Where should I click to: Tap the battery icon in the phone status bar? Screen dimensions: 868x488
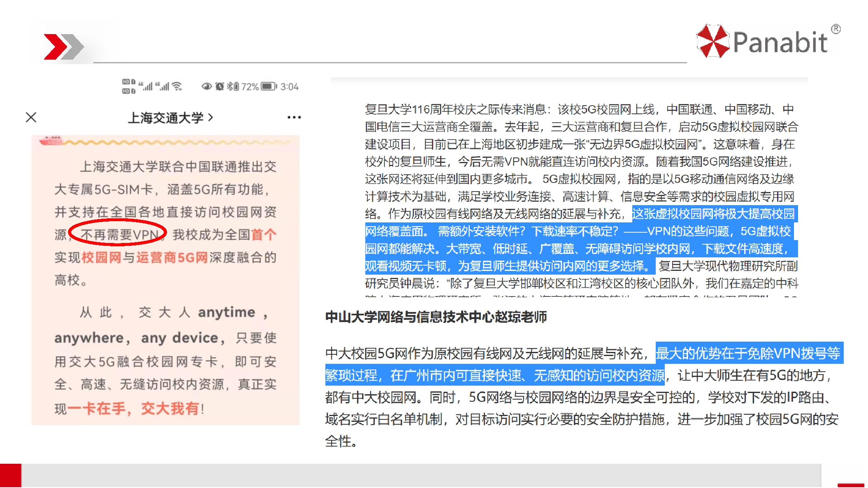point(269,86)
